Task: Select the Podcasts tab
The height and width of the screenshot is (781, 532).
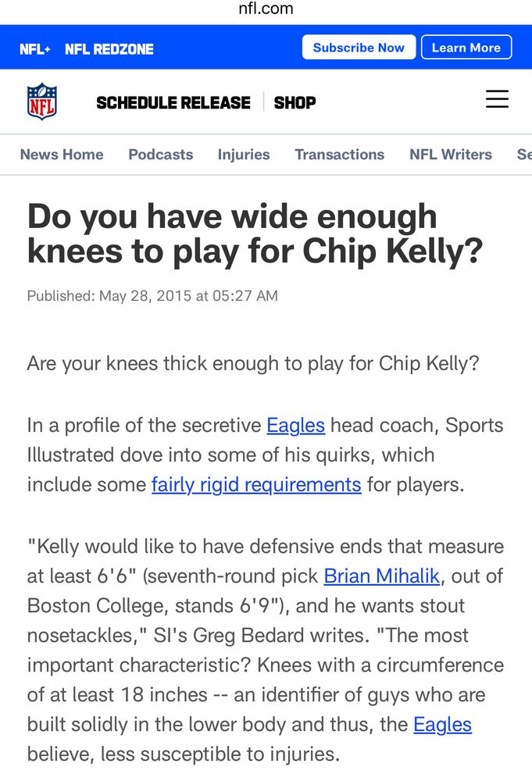Action: [x=160, y=155]
